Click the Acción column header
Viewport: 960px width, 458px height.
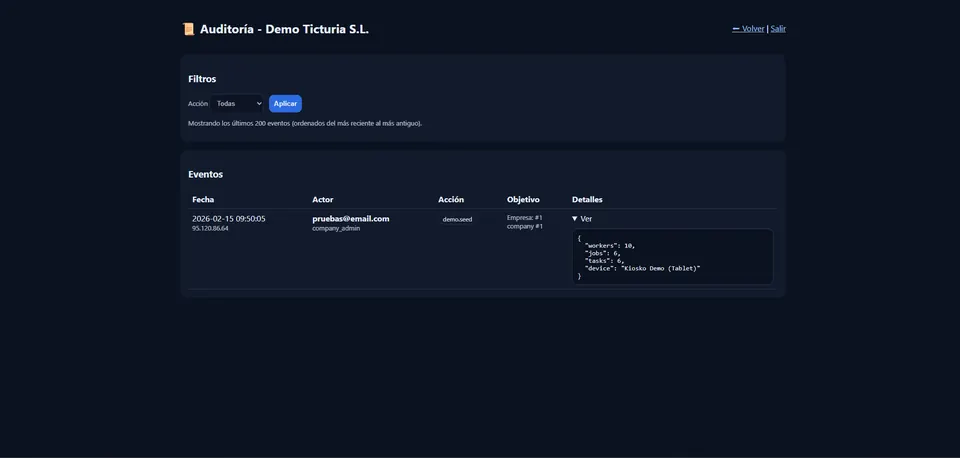coord(451,200)
